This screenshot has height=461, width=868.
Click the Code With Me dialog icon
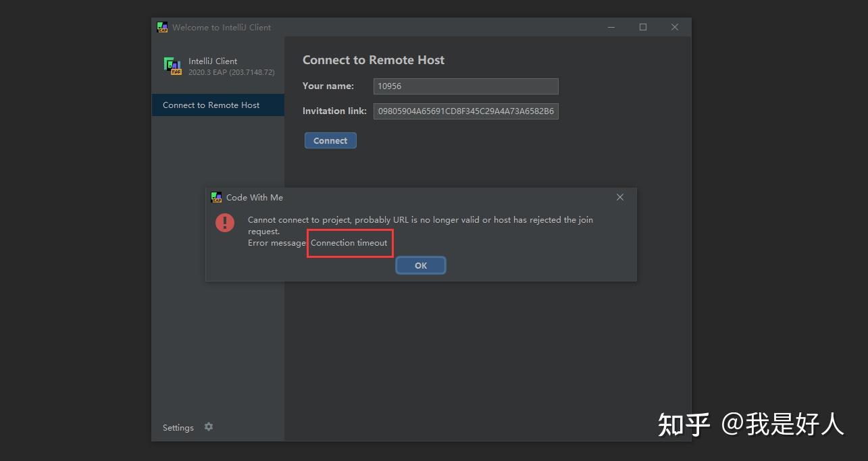216,197
